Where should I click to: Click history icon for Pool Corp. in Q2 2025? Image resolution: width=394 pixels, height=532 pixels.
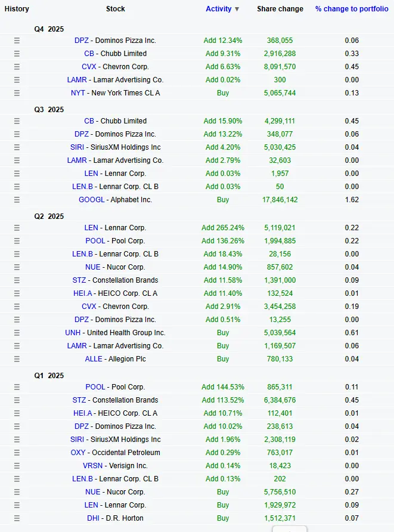16,241
